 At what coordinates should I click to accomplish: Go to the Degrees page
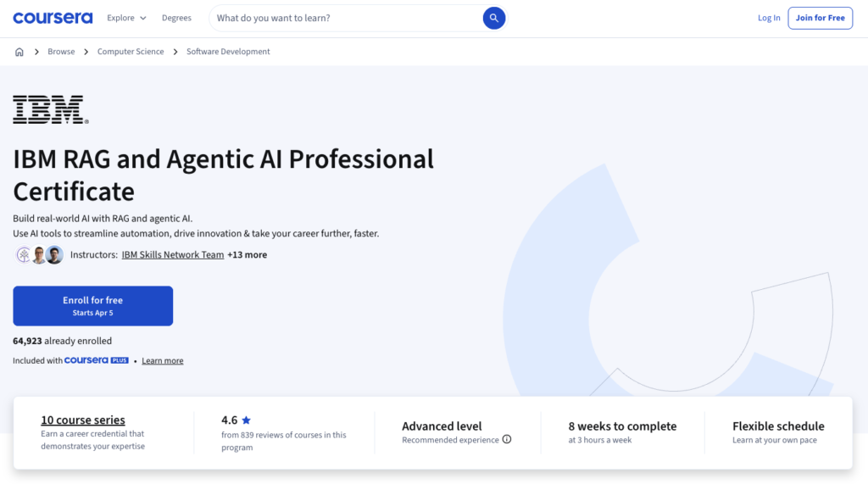[176, 18]
